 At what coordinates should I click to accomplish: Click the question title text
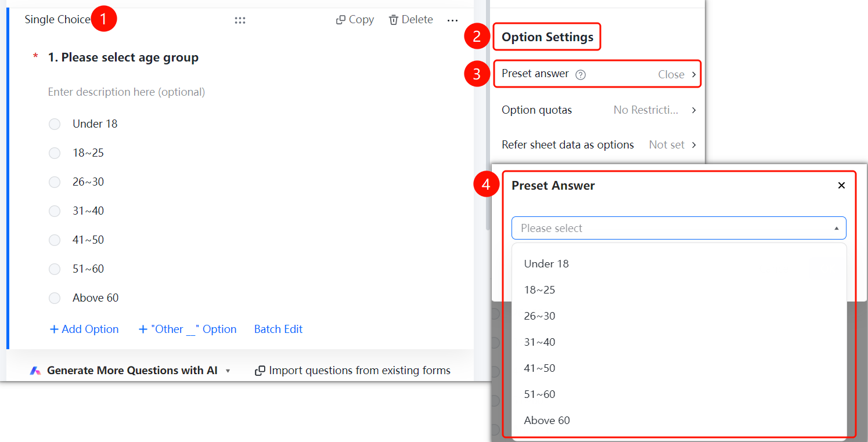tap(123, 57)
